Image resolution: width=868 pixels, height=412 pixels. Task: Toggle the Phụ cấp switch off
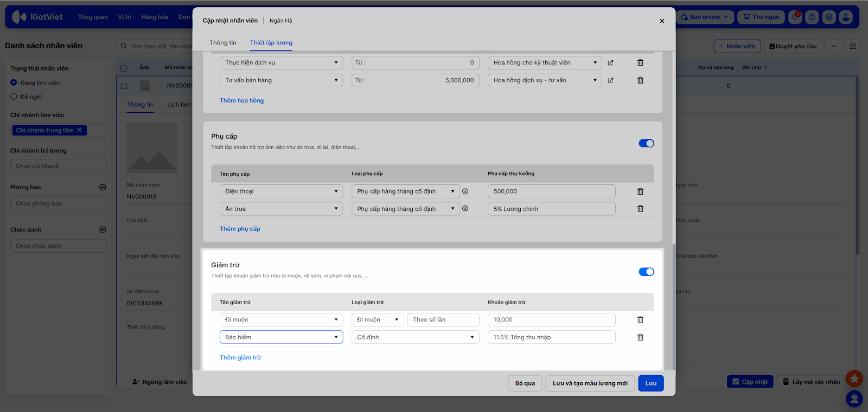tap(646, 144)
